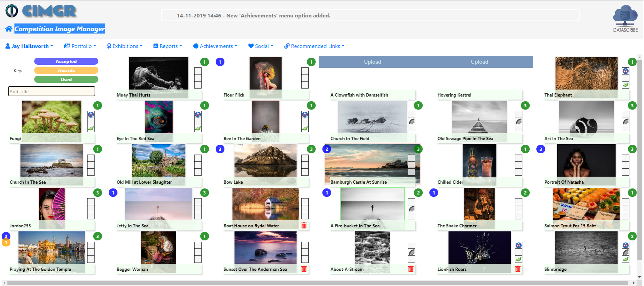Click the grey rainbow icon beside Church In The Field

point(411,122)
